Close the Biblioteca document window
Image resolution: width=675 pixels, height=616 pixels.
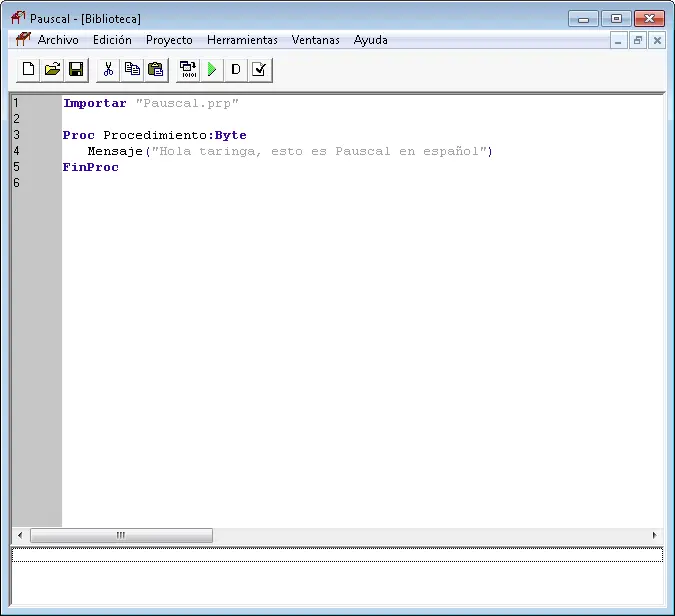pos(657,41)
